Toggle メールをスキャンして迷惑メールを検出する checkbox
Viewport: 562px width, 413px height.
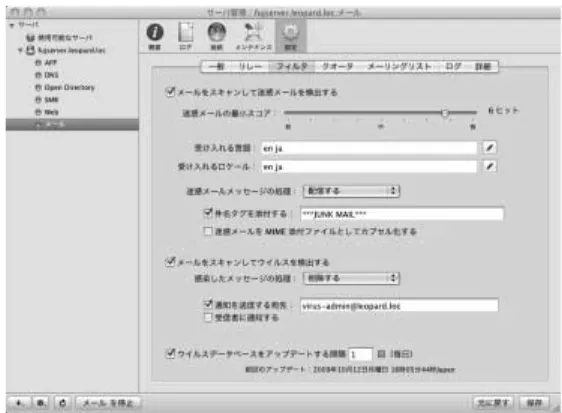click(170, 92)
